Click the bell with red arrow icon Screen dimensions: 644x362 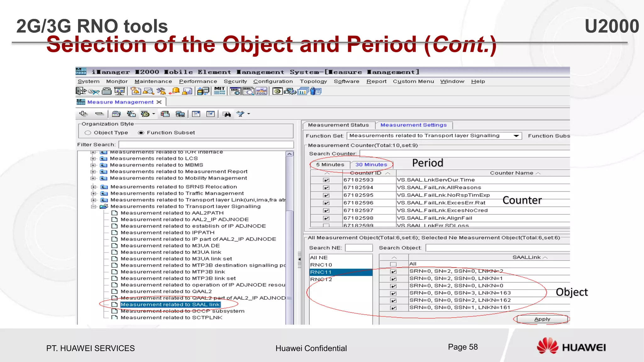pyautogui.click(x=174, y=91)
